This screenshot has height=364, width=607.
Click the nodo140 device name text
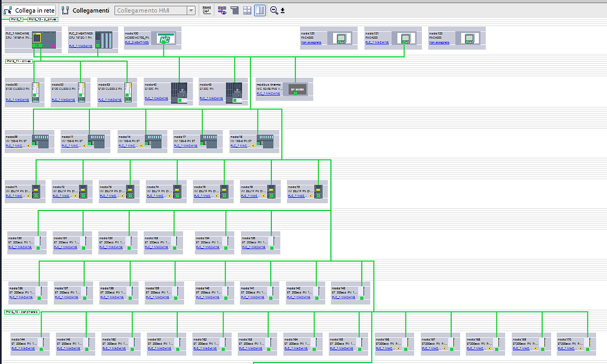click(x=203, y=288)
